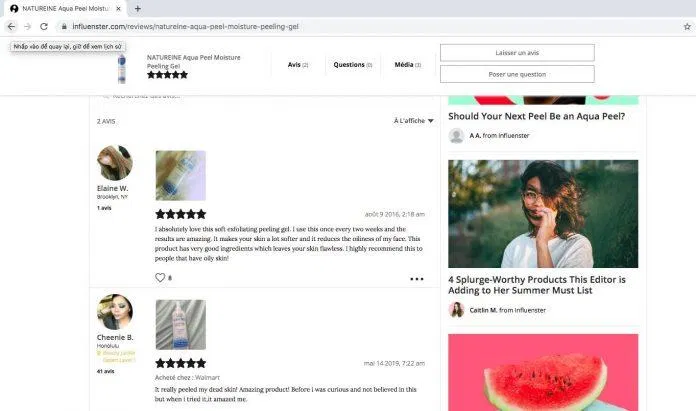View site info via padlock icon
The image size is (696, 411).
(64, 27)
